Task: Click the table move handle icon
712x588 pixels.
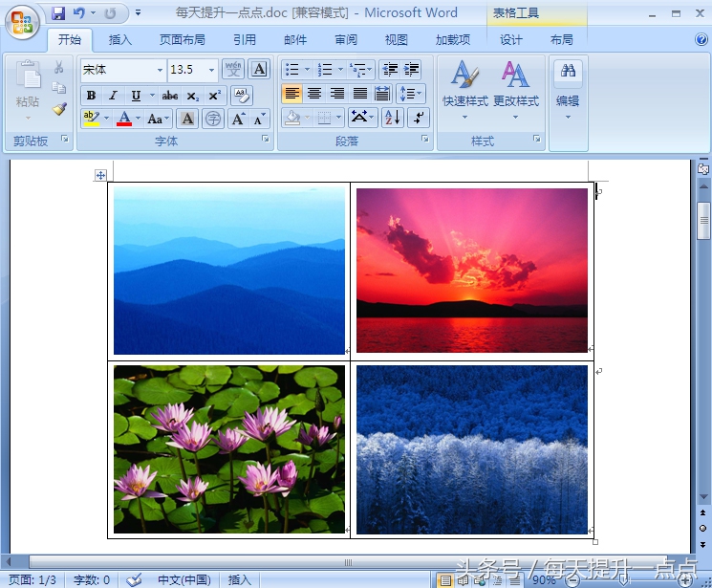Action: [x=100, y=175]
